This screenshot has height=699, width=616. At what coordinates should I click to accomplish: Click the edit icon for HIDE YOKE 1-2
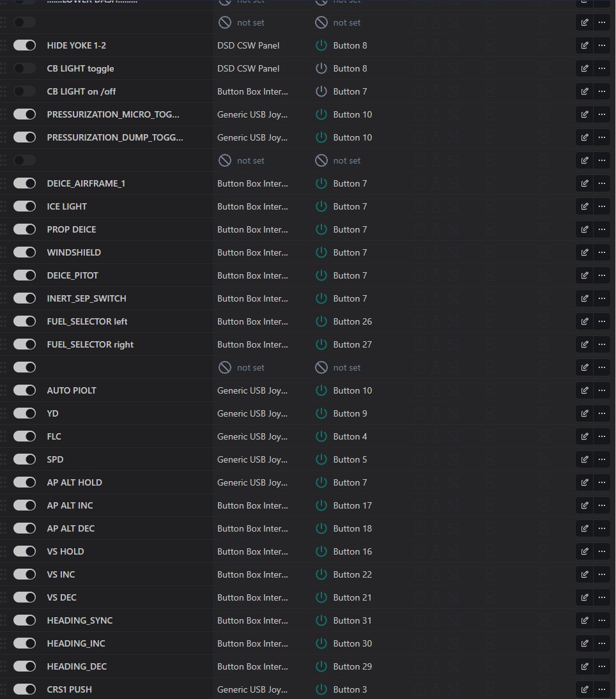tap(584, 45)
